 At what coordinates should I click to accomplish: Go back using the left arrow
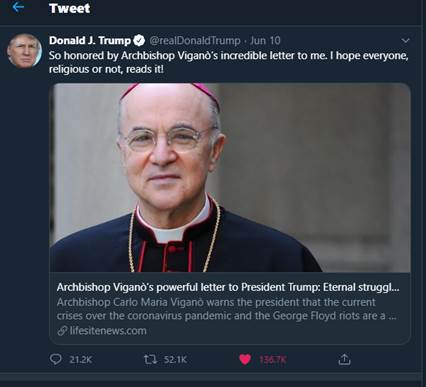click(x=18, y=7)
